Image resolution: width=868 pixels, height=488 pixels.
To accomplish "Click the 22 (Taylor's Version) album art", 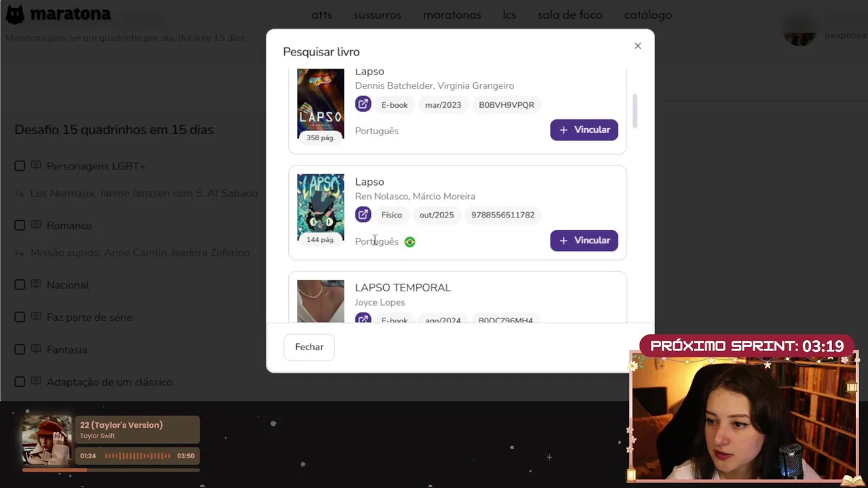I will [x=46, y=440].
